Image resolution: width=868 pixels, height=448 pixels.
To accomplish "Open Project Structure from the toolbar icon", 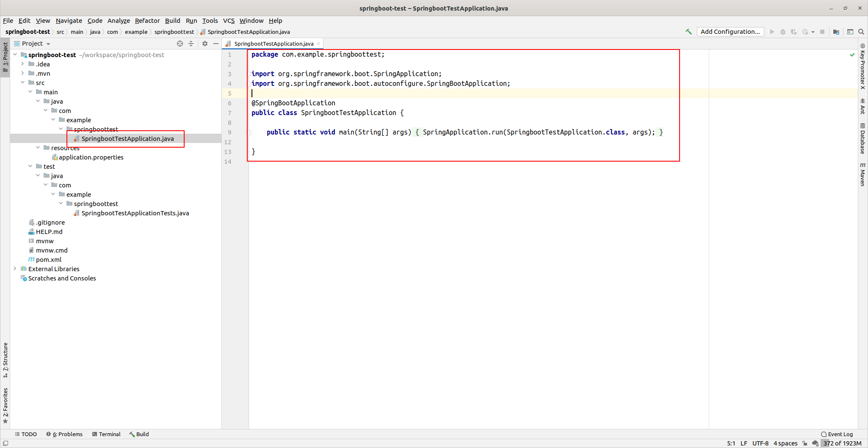I will [x=836, y=32].
